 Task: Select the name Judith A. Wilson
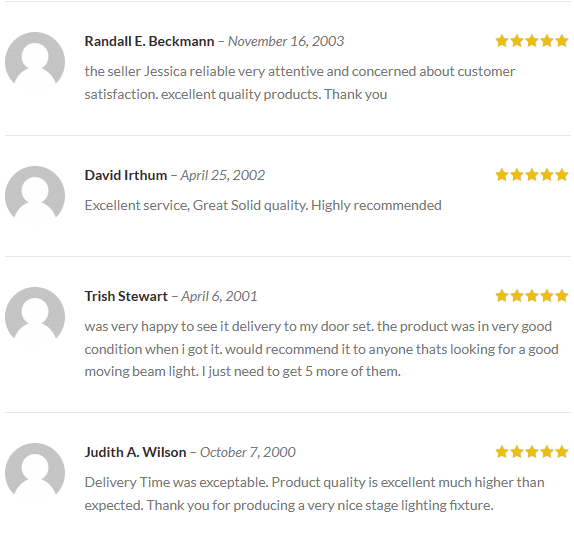point(135,452)
